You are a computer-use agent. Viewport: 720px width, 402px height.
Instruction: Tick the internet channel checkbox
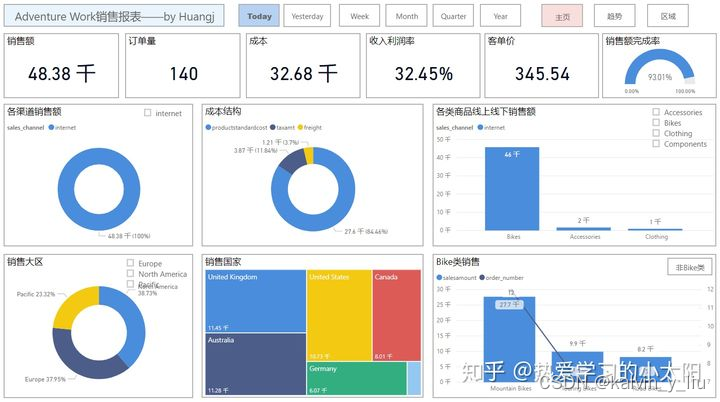147,113
